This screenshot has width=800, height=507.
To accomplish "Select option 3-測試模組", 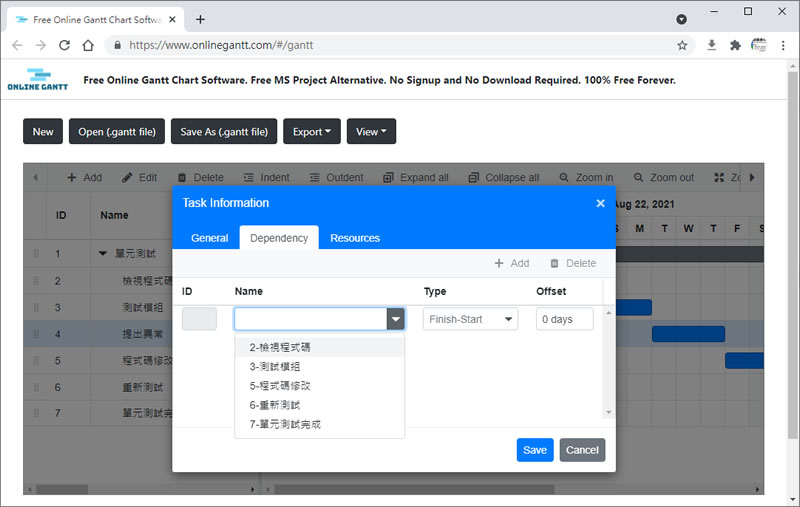I will (319, 367).
